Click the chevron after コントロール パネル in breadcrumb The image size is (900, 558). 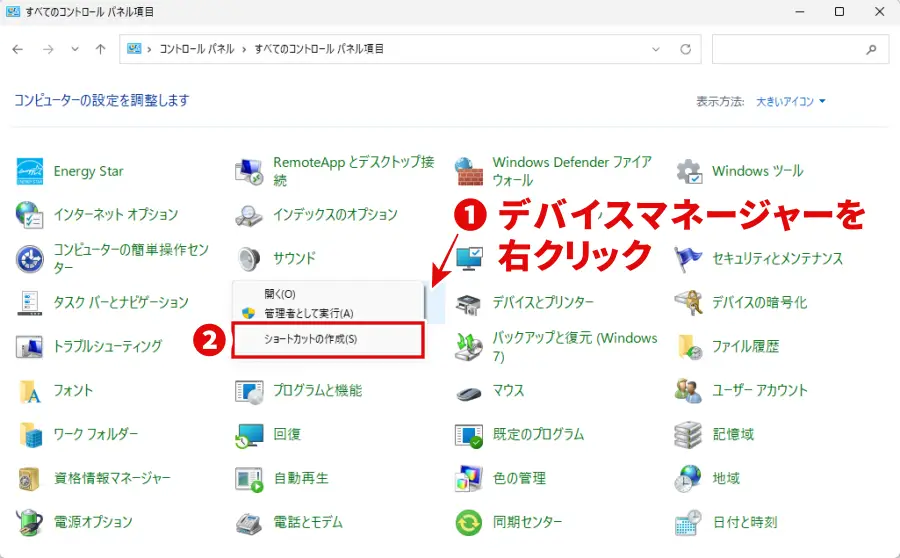(x=244, y=49)
